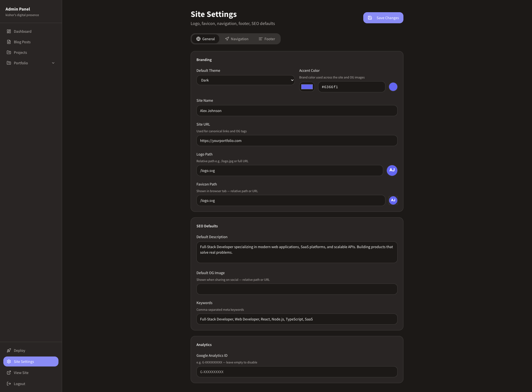Select the General tab
532x392 pixels.
pos(205,39)
